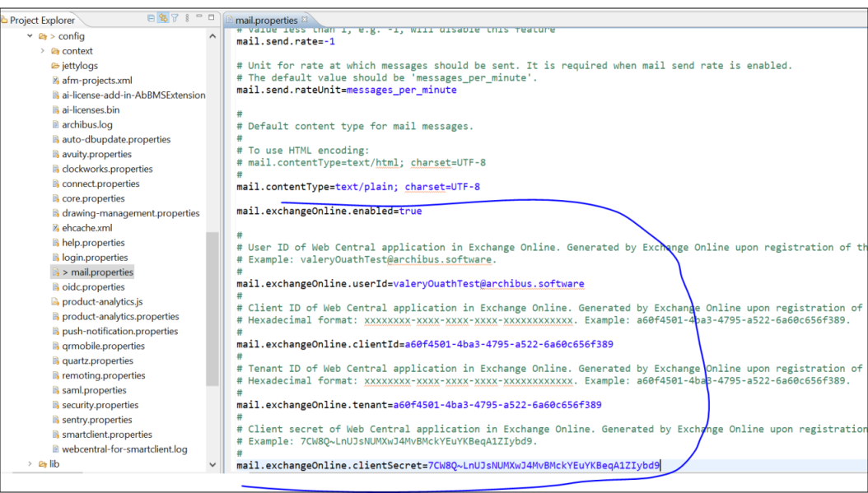Click the config folder icon
The image size is (868, 493).
41,36
